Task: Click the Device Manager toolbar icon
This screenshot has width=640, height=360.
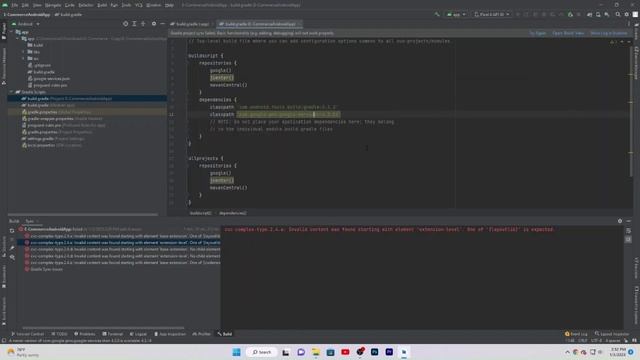Action: (598, 15)
